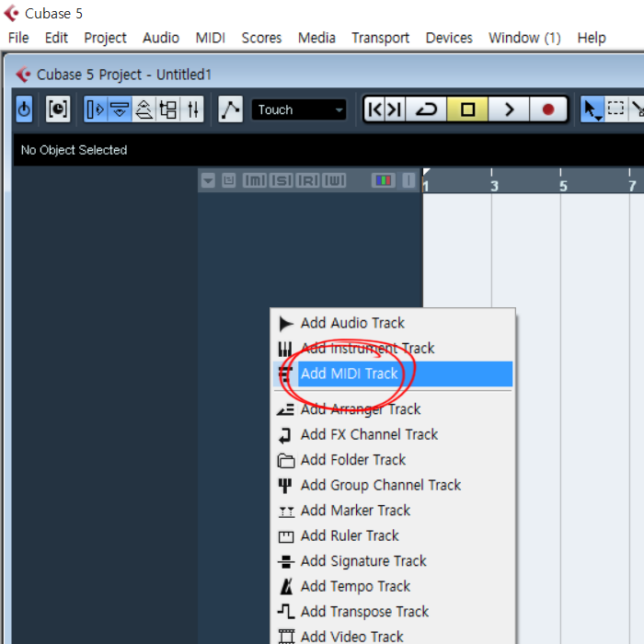Open the Mixer window icon
Viewport: 644px width, 644px height.
tap(192, 109)
